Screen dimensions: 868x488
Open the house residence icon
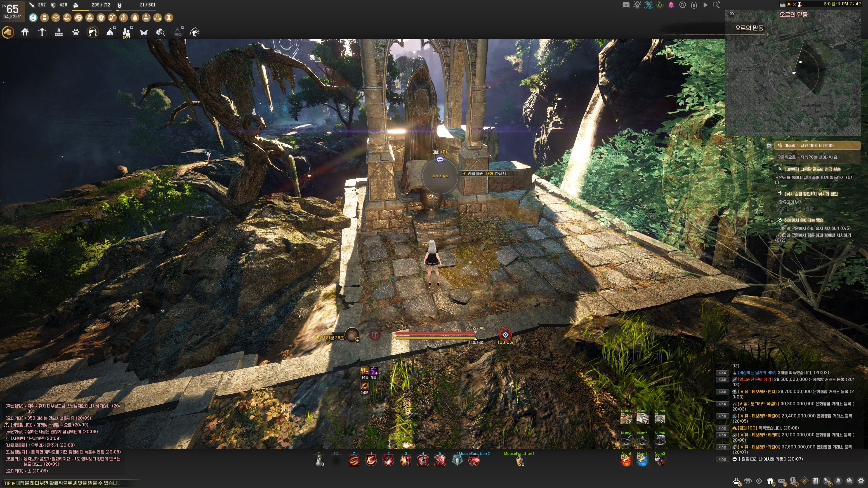25,32
